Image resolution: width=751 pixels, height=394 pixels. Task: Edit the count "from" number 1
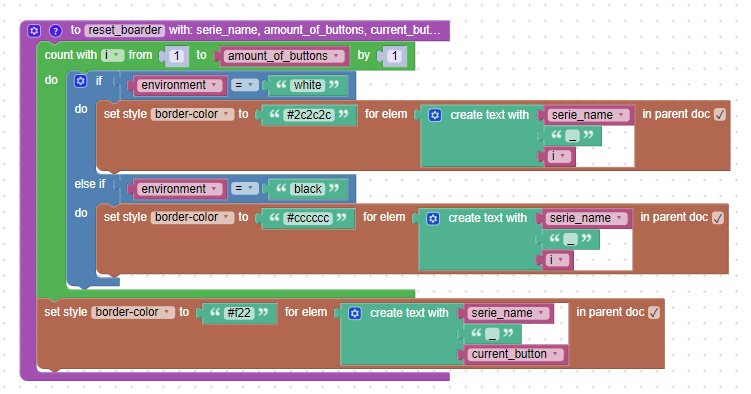click(x=176, y=56)
